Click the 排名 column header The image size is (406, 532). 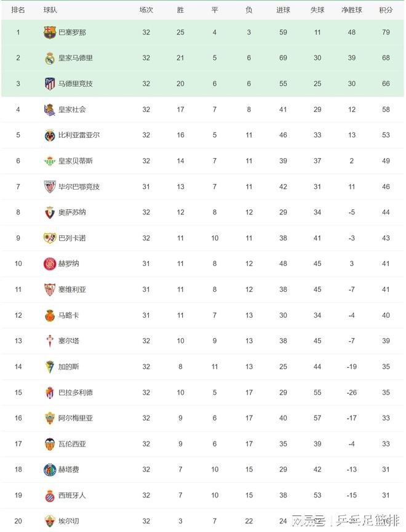tap(18, 10)
